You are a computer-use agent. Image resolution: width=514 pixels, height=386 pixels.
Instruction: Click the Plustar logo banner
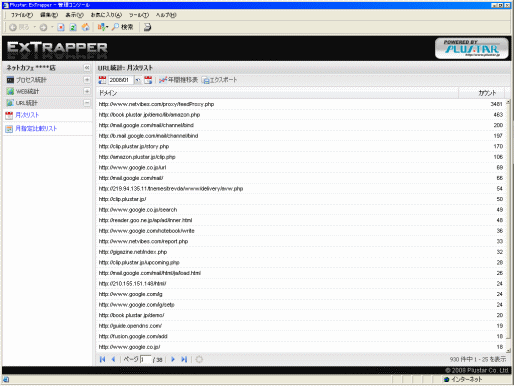472,48
